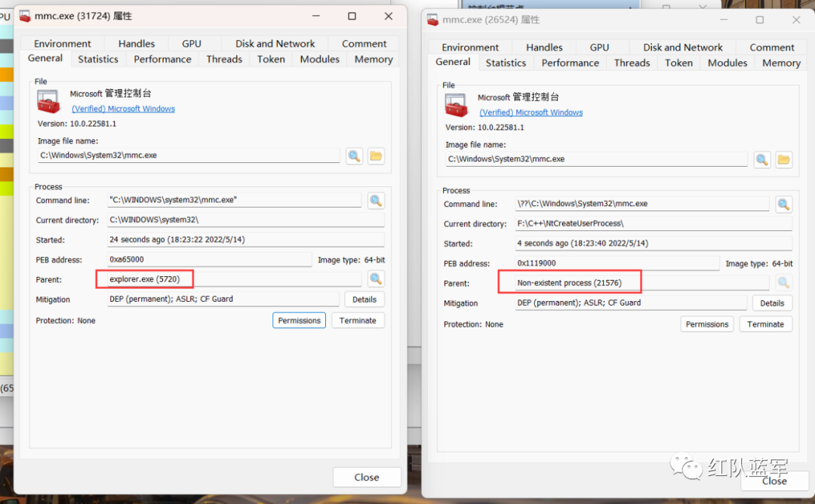Image resolution: width=815 pixels, height=504 pixels.
Task: Click title bar icon of mmc.exe (26524) window
Action: [432, 20]
